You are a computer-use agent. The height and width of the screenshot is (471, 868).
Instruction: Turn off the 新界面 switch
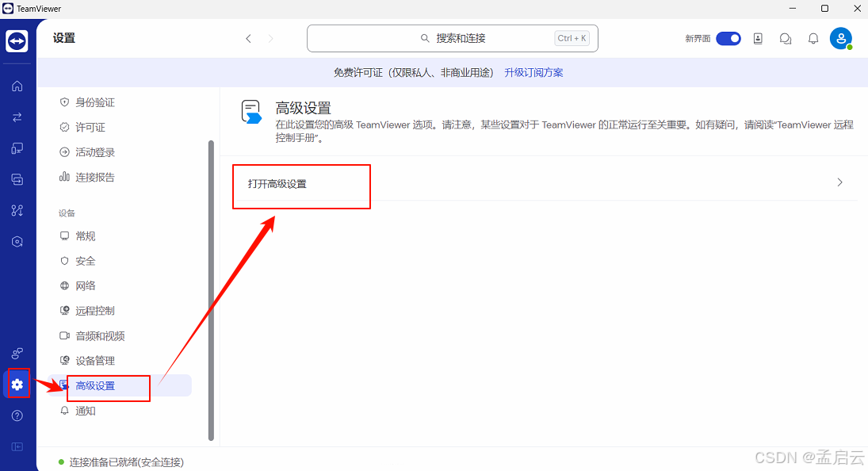point(728,38)
